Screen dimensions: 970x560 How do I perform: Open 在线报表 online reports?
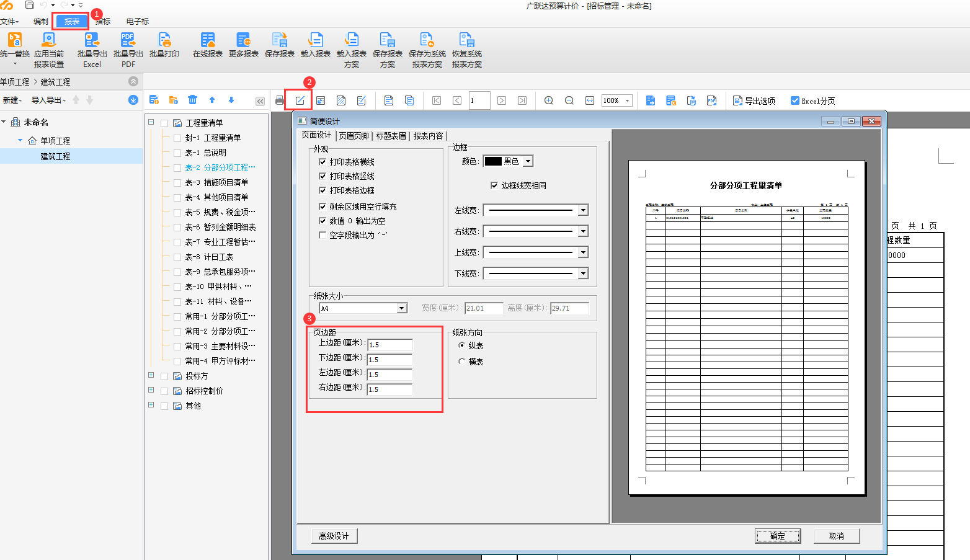(208, 45)
